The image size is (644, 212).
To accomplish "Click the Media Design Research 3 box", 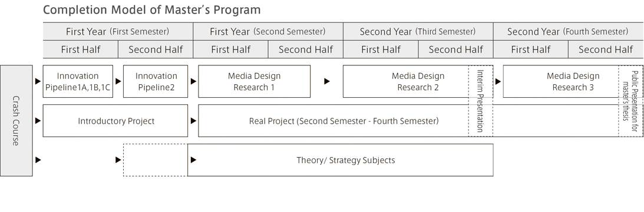I will click(x=561, y=81).
